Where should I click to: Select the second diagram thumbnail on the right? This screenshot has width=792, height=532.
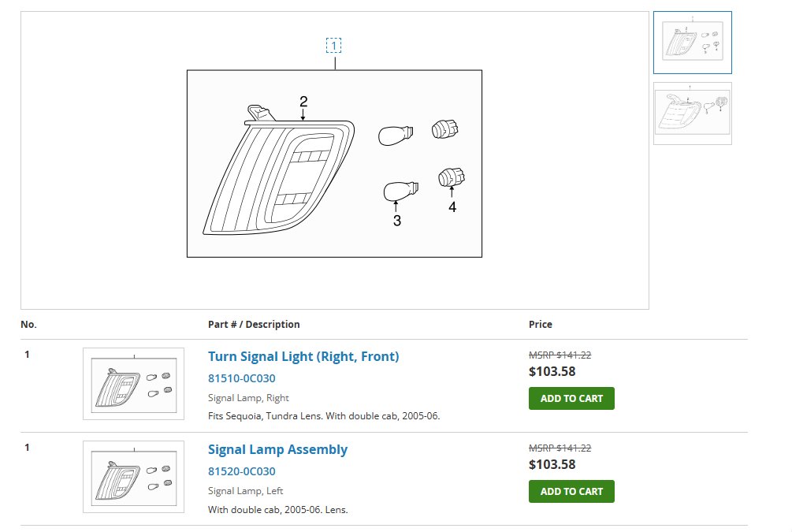click(x=692, y=113)
